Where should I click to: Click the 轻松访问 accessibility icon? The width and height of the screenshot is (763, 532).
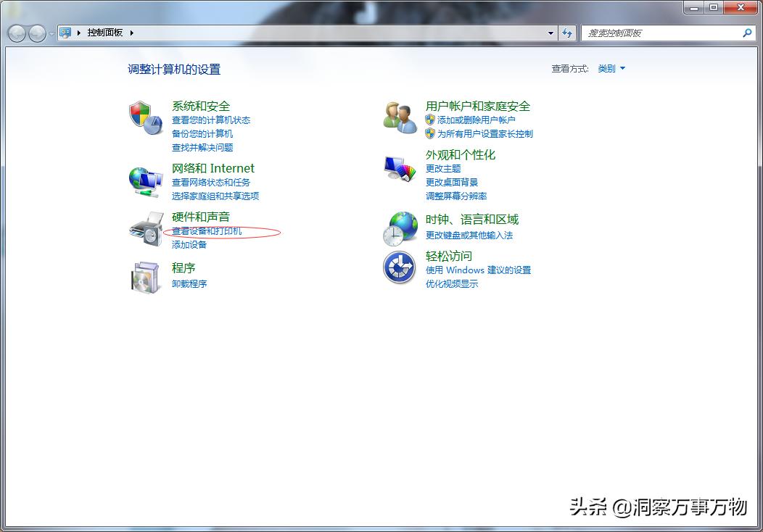click(400, 267)
